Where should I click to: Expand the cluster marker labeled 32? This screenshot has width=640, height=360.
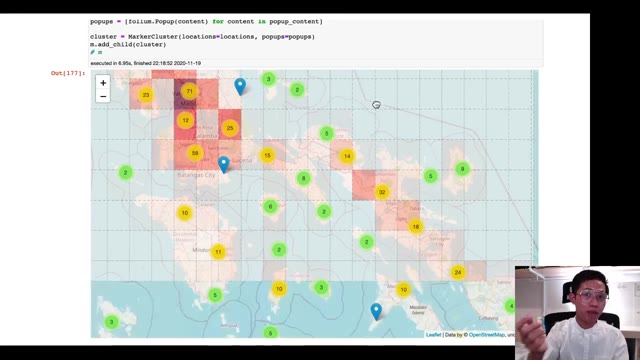(382, 192)
